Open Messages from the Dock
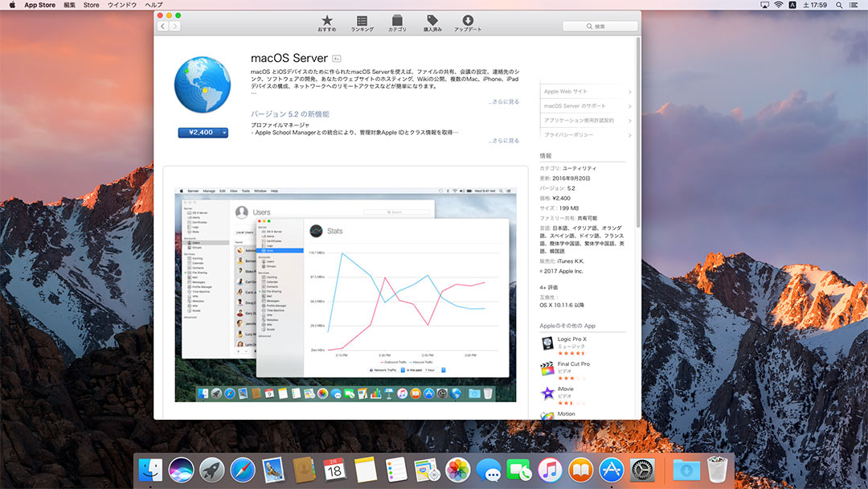Screen dimensions: 868x489 pyautogui.click(x=489, y=471)
